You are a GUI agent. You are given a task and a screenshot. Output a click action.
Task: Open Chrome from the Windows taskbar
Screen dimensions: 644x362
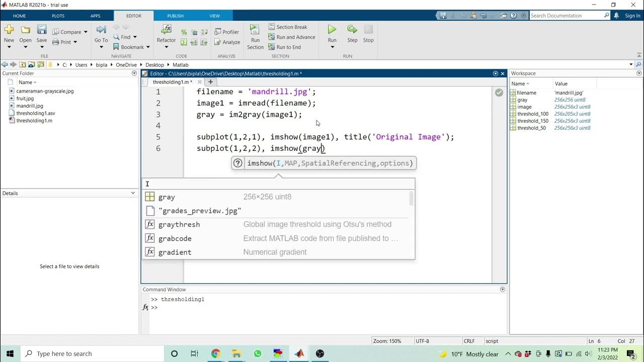click(x=215, y=353)
